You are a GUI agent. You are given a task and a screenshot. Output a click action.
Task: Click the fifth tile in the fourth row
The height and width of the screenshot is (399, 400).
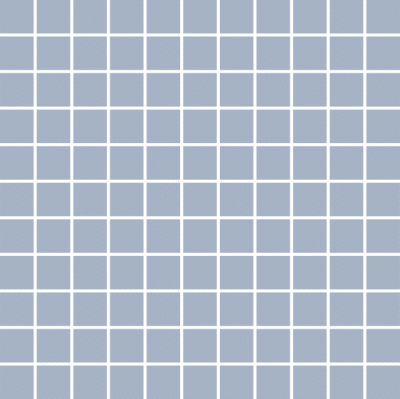tap(163, 126)
